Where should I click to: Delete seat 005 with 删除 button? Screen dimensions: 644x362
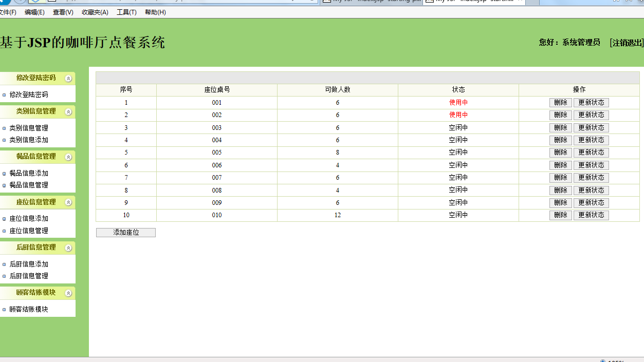coord(560,153)
